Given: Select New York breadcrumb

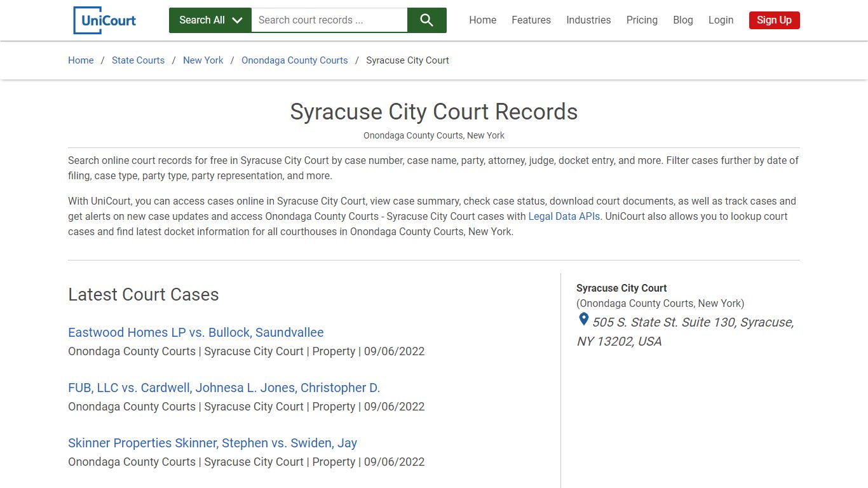Looking at the screenshot, I should pos(203,60).
